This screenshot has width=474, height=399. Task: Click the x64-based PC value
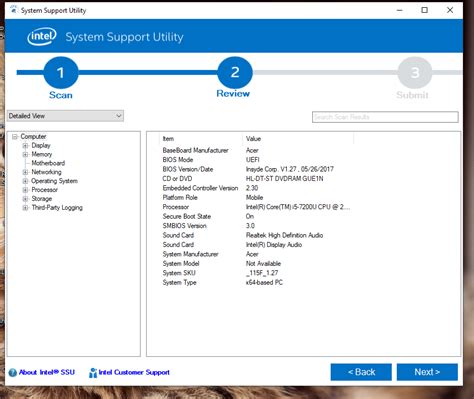(264, 282)
